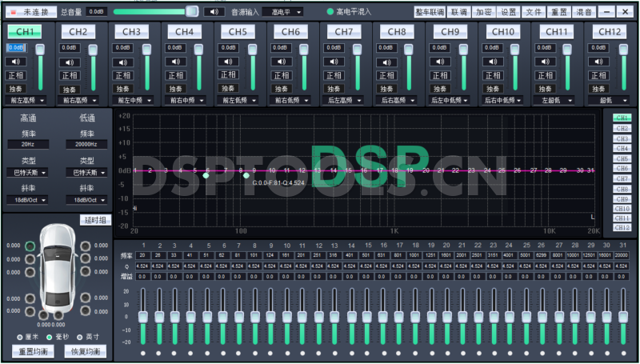Viewport: 640px width, 364px height.
Task: Click 延时组 button
Action: click(x=95, y=220)
